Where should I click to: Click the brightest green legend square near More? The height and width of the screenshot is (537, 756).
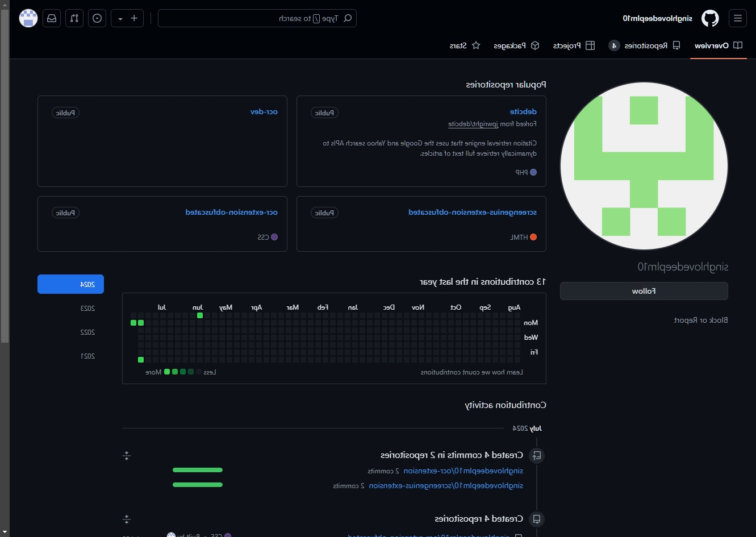(x=167, y=372)
